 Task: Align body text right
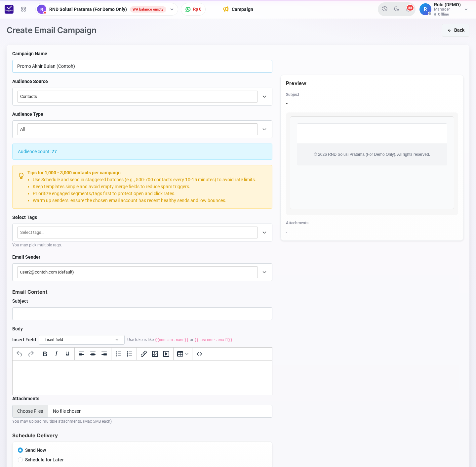coord(104,354)
